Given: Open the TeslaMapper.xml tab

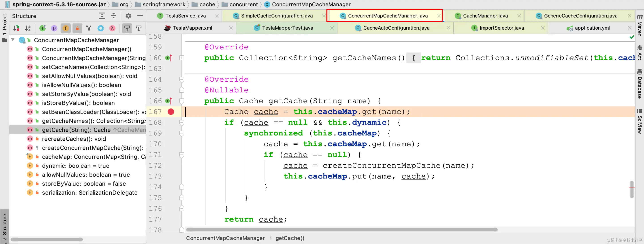Looking at the screenshot, I should pos(192,28).
